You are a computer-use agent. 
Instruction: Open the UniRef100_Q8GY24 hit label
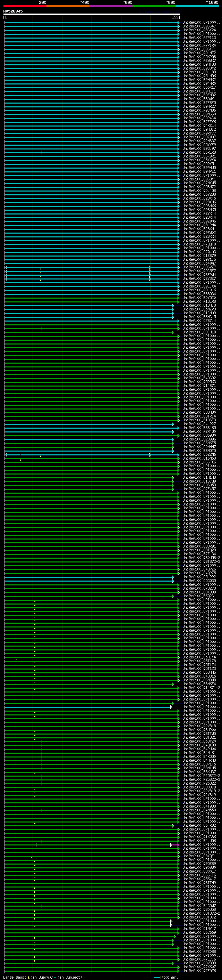click(199, 30)
